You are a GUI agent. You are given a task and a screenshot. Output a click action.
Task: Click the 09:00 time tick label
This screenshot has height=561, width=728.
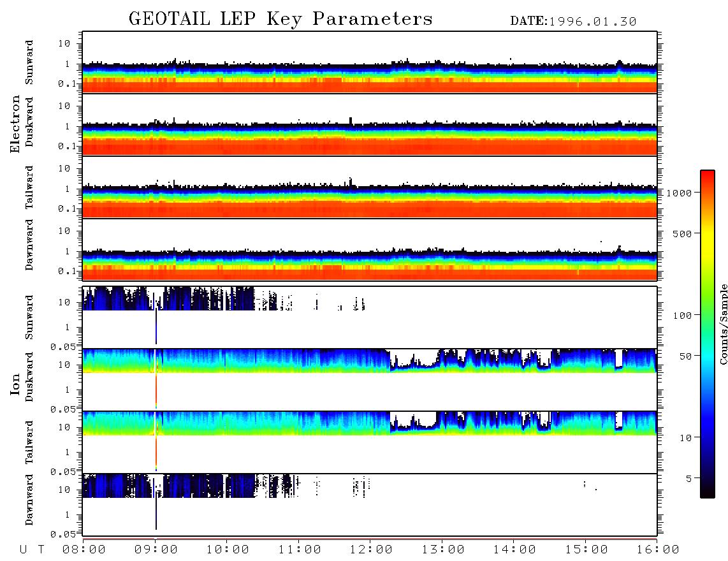tap(156, 550)
